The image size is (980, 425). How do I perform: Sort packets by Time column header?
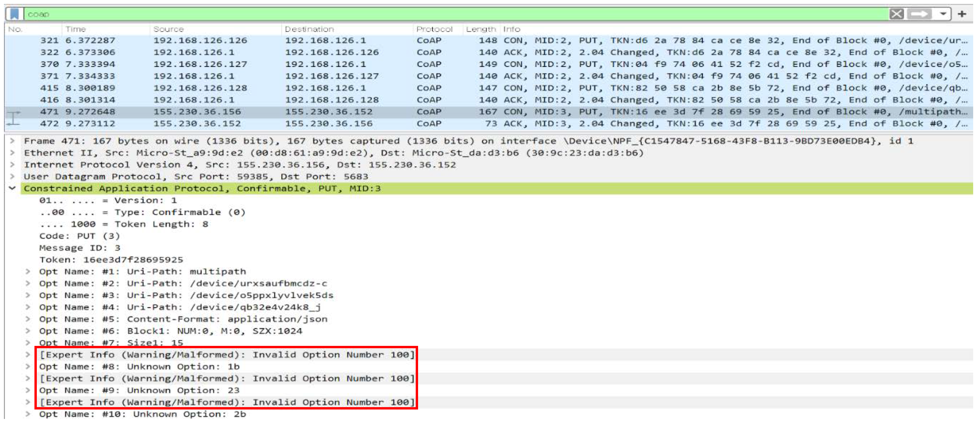(x=75, y=29)
